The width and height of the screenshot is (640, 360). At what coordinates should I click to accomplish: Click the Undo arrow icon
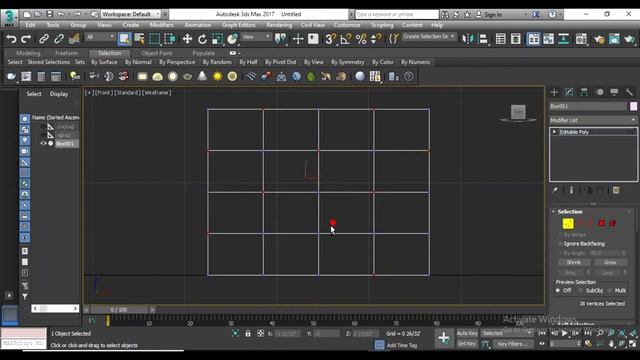11,39
